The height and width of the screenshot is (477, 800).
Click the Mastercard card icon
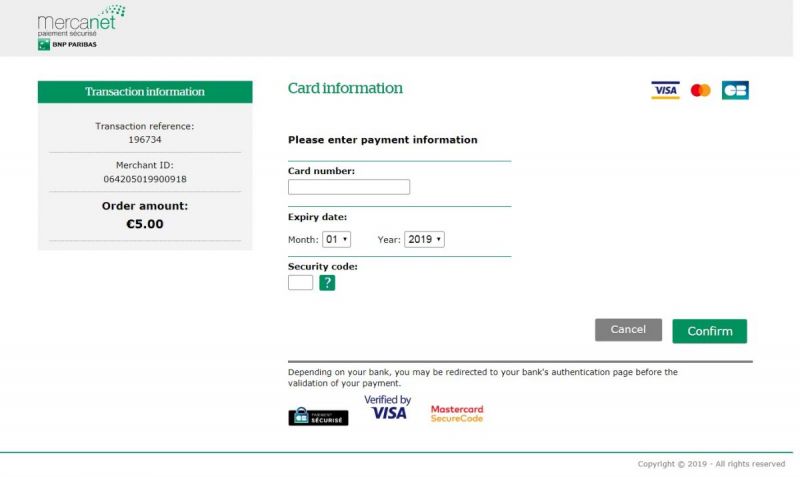[x=700, y=90]
